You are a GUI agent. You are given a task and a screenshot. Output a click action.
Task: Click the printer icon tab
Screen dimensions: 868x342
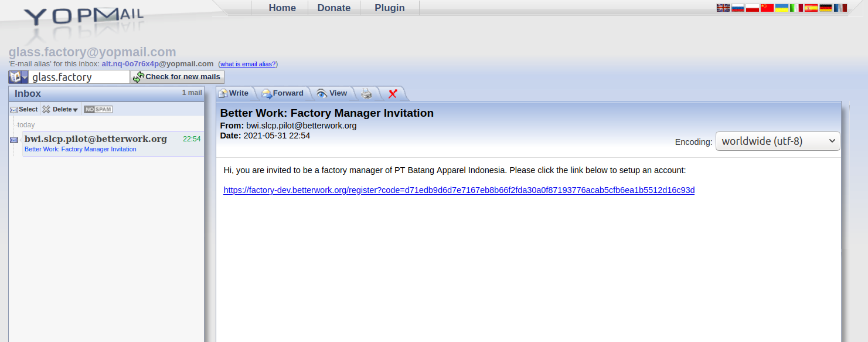pyautogui.click(x=366, y=93)
